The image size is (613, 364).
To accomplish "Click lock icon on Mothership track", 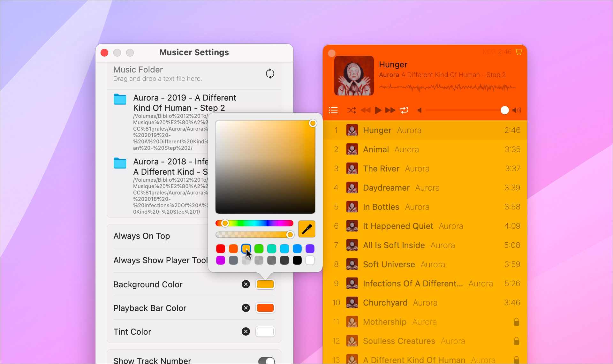I will [516, 322].
